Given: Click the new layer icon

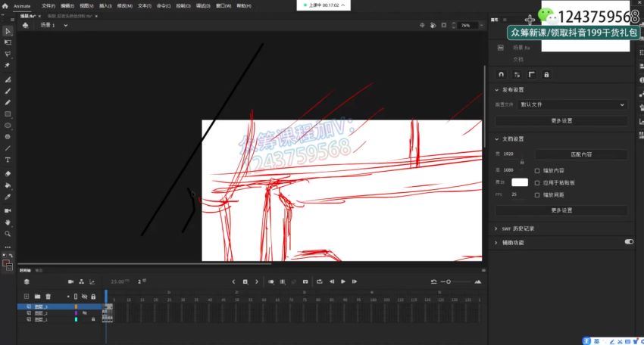Looking at the screenshot, I should coord(27,296).
